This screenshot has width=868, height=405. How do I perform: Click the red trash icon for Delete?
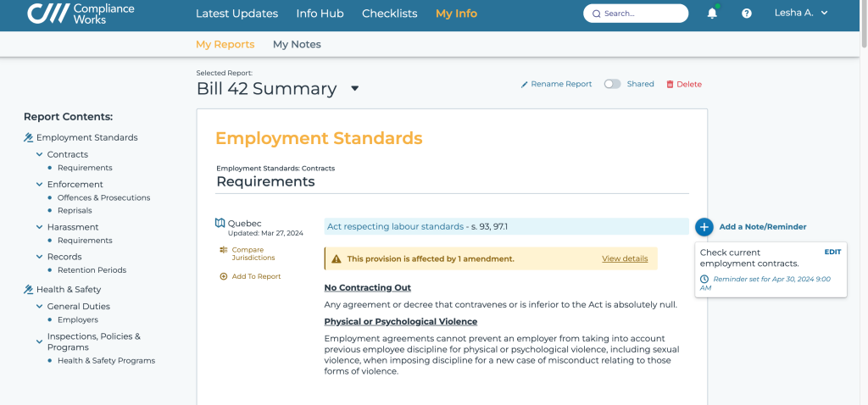pos(670,84)
